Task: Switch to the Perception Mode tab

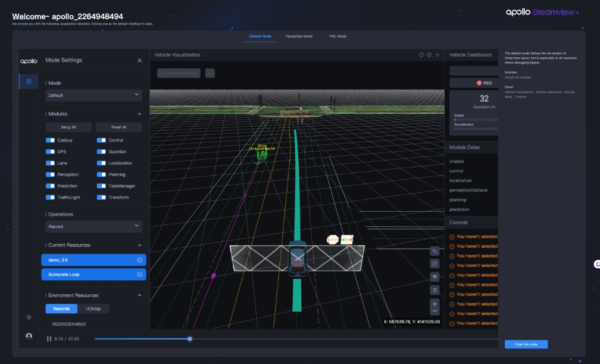Action: (299, 36)
